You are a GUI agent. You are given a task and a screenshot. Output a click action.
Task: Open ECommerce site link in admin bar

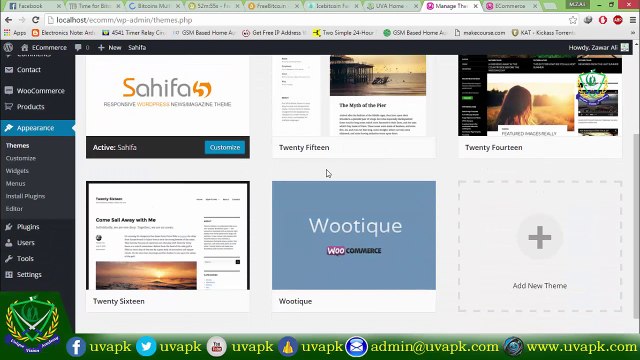44,47
